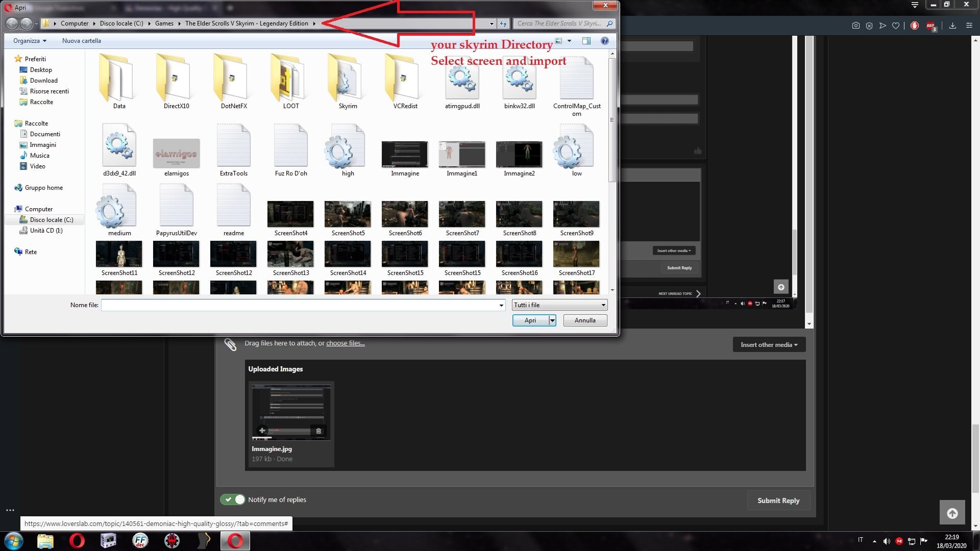Select Documenti under Raccolte
The height and width of the screenshot is (551, 980).
click(45, 134)
